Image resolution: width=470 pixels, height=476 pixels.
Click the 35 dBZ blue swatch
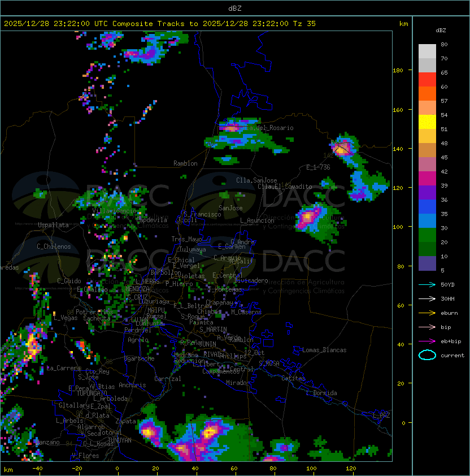[x=427, y=220]
